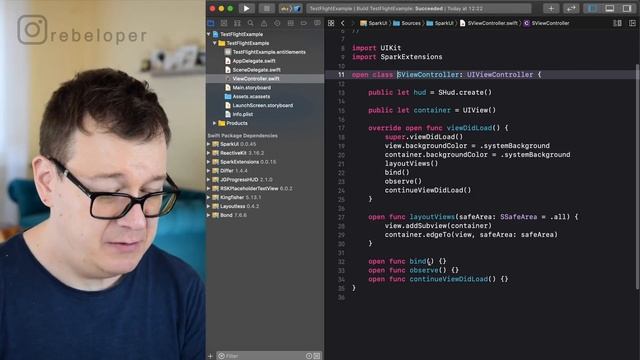The height and width of the screenshot is (360, 640).
Task: Expand the RSKPlaceholderTextView package
Action: click(x=209, y=189)
